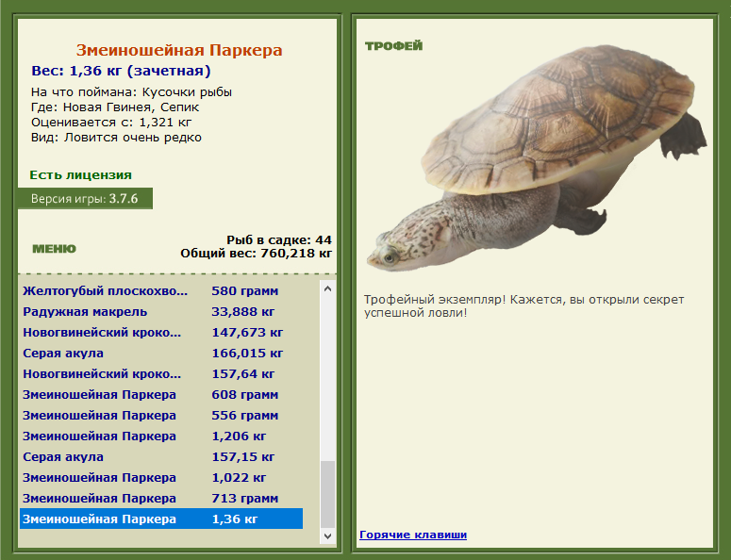
Task: Select Змеиношейная Паркера 1,022 кг row
Action: pyautogui.click(x=161, y=478)
